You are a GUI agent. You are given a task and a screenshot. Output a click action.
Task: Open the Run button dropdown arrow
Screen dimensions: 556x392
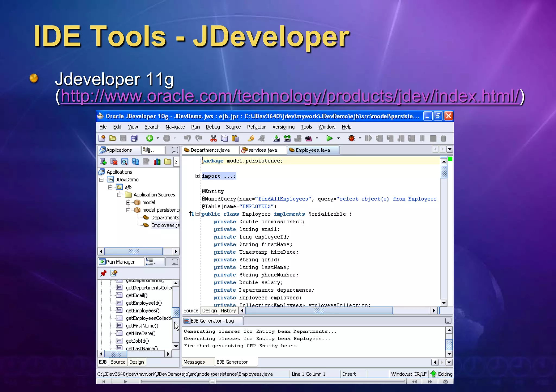pyautogui.click(x=338, y=138)
